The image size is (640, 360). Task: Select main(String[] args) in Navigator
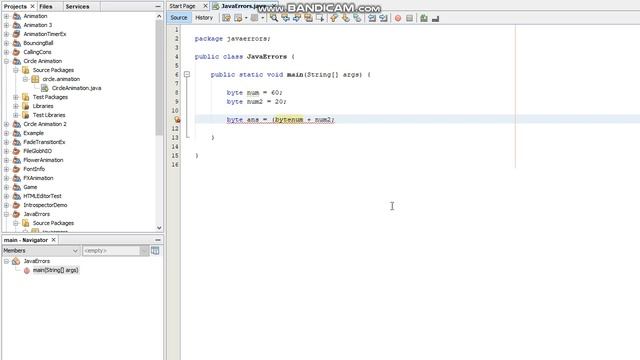[x=56, y=270]
